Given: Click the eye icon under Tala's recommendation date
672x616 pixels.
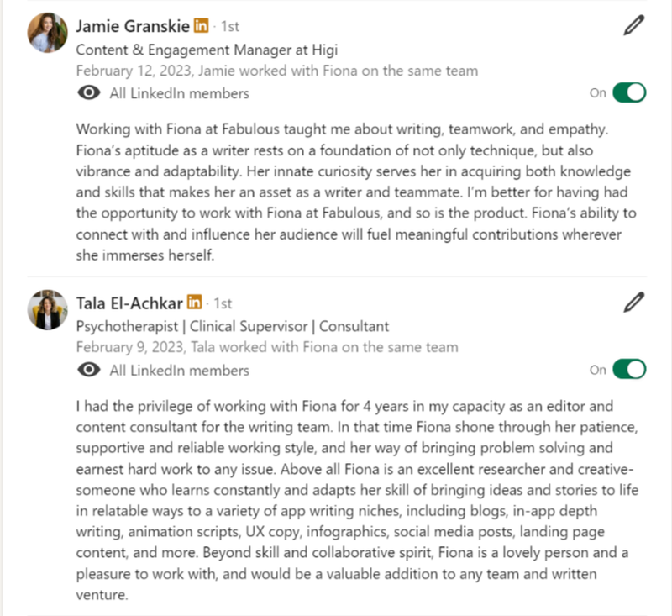Looking at the screenshot, I should point(88,370).
